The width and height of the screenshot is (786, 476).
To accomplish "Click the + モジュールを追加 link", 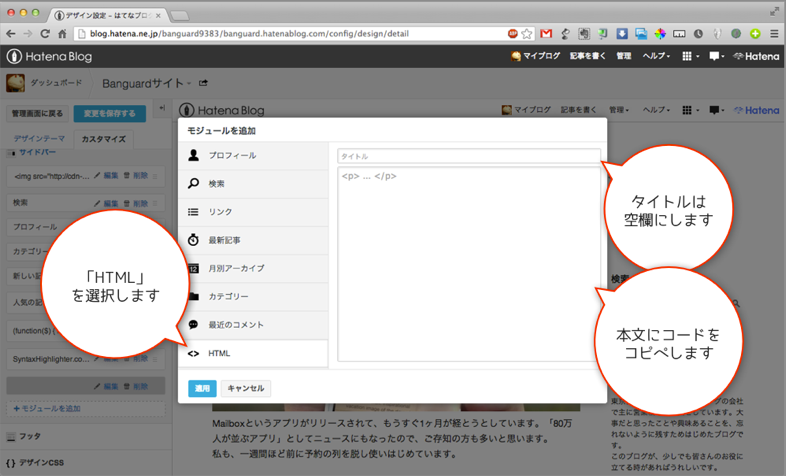I will tap(47, 408).
